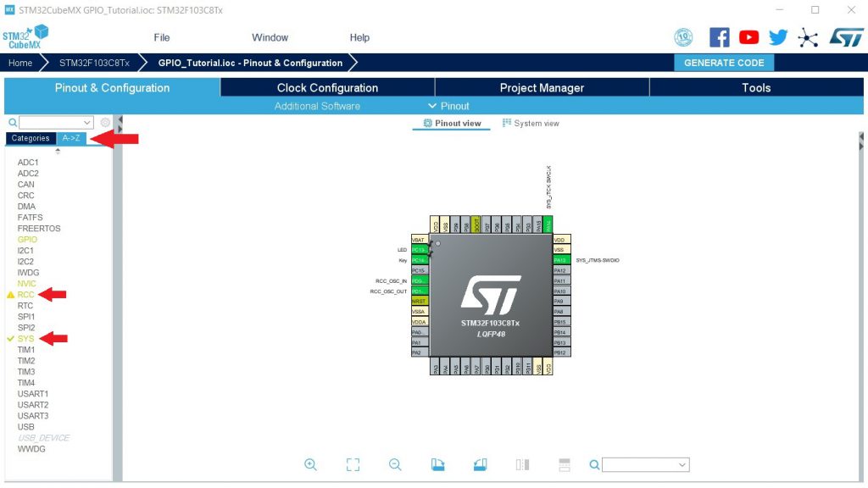
Task: Rotate the chip view counterclockwise
Action: (480, 464)
